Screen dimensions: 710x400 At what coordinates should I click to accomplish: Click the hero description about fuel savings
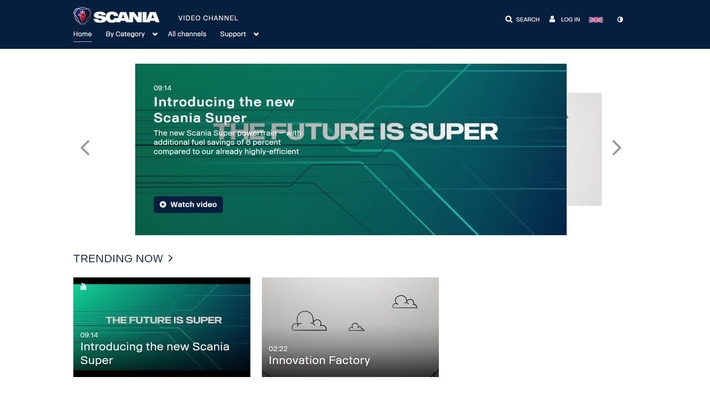[227, 142]
